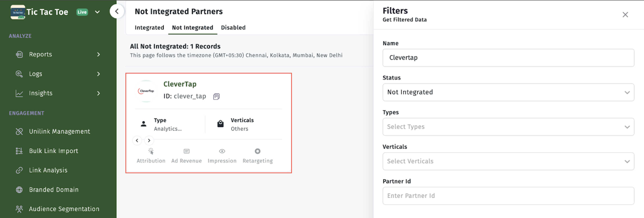644x218 pixels.
Task: Switch to the Disabled tab
Action: pos(233,27)
